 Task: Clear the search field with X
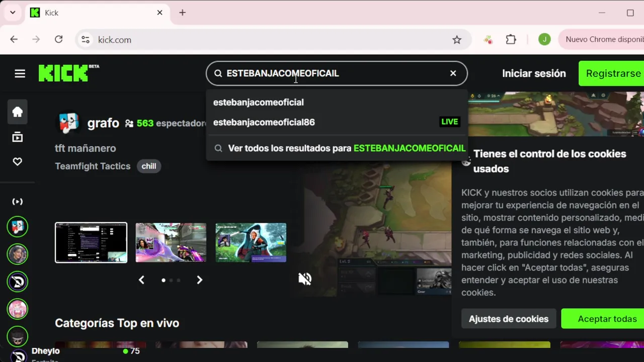pyautogui.click(x=453, y=73)
